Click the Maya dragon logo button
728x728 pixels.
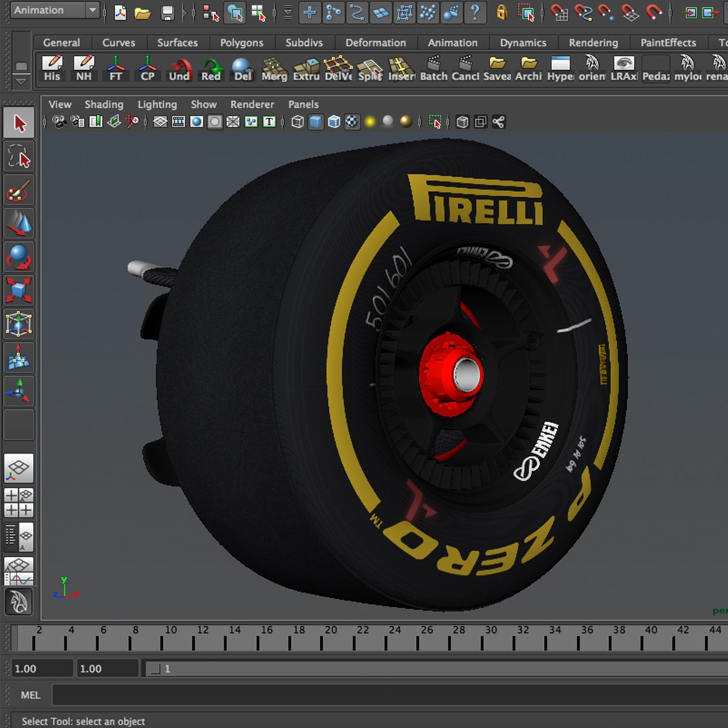pos(19,602)
